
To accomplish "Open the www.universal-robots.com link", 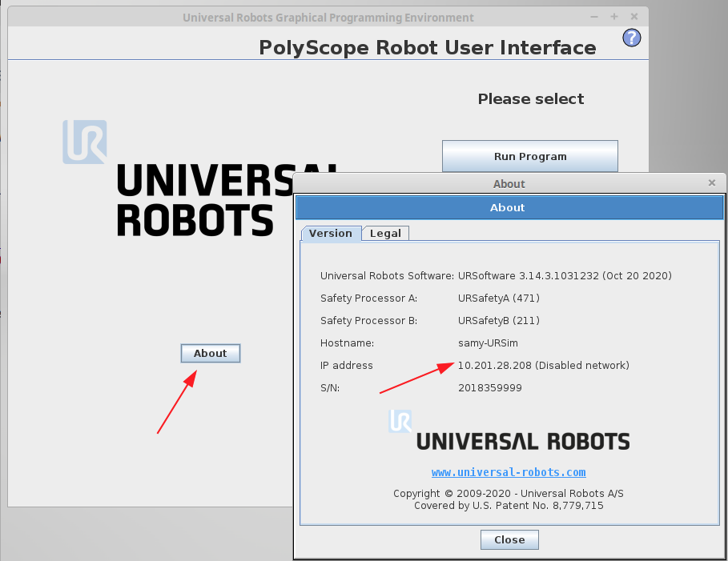I will 509,472.
